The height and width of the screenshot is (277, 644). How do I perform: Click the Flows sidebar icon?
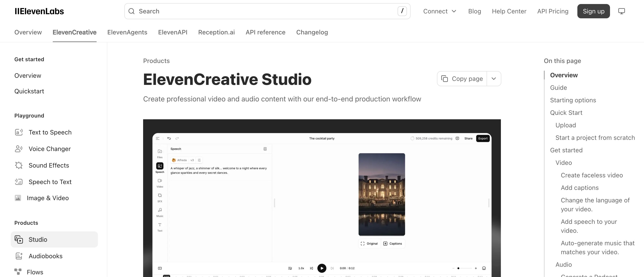coord(18,272)
